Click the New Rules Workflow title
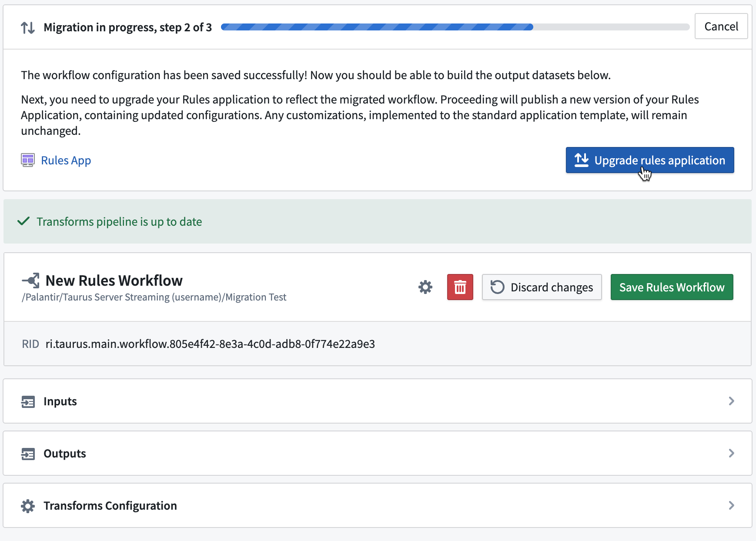756x541 pixels. [x=114, y=281]
